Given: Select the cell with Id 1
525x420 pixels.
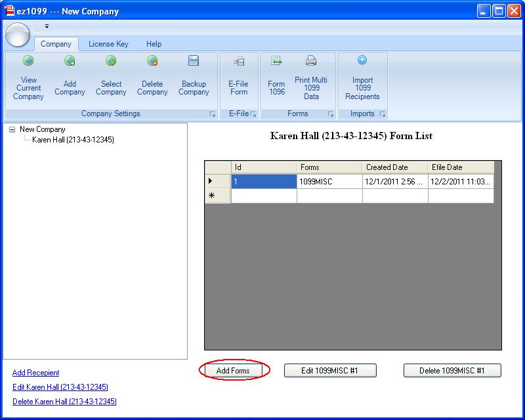Looking at the screenshot, I should (x=264, y=182).
